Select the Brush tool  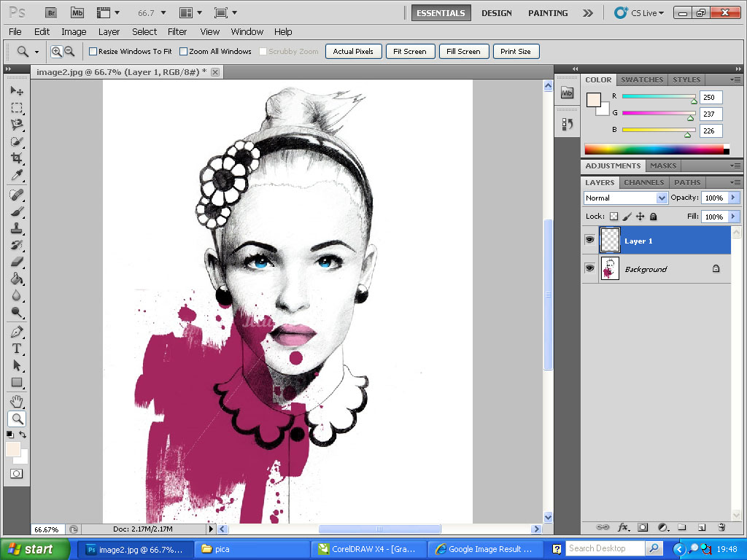18,211
